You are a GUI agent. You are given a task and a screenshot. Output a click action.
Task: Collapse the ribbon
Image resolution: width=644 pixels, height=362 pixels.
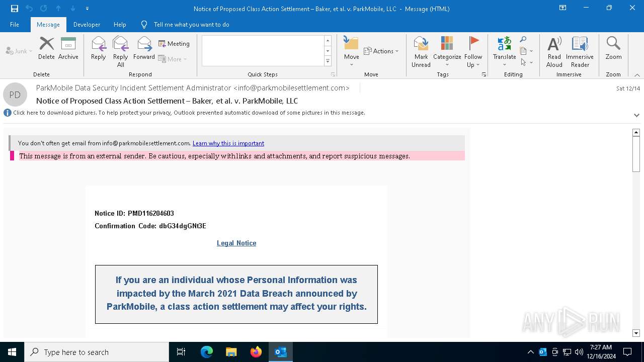tap(637, 74)
